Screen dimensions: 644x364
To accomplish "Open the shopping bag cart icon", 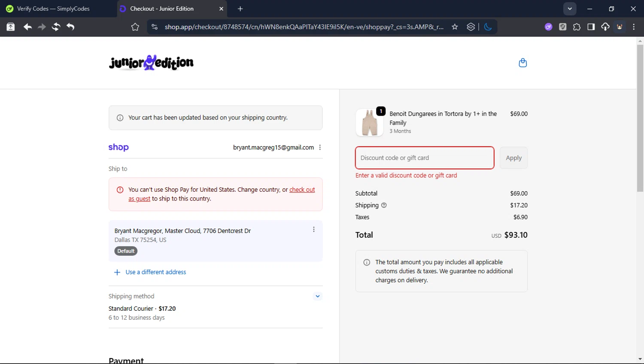I will point(522,63).
